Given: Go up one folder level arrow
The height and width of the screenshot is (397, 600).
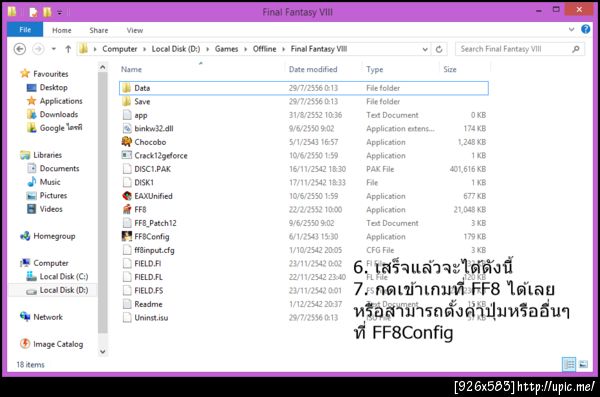Looking at the screenshot, I should [68, 49].
